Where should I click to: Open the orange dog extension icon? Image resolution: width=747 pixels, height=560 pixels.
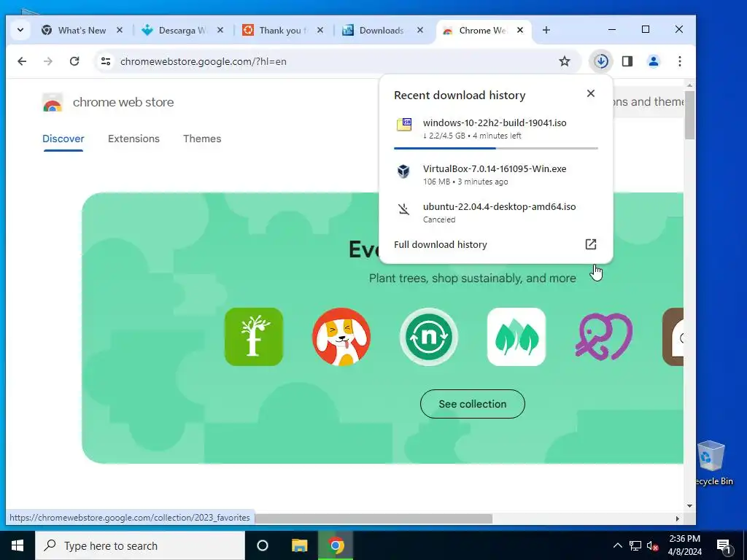point(341,337)
